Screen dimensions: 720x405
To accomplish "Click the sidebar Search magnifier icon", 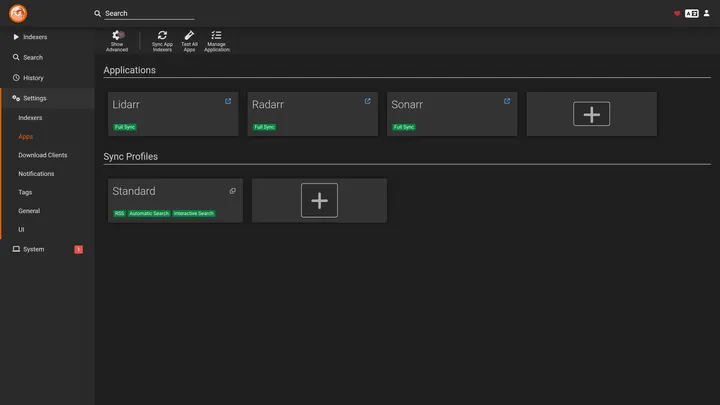I will pos(16,57).
